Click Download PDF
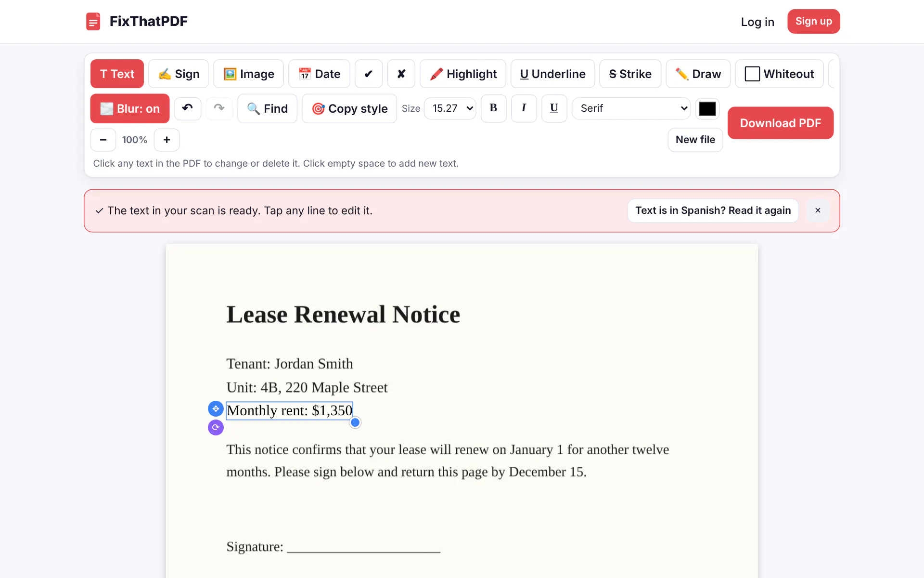The height and width of the screenshot is (578, 924). tap(780, 123)
